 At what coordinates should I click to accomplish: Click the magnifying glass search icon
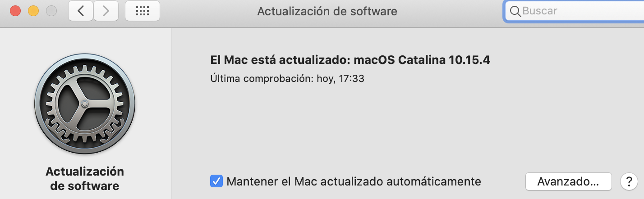coord(515,11)
